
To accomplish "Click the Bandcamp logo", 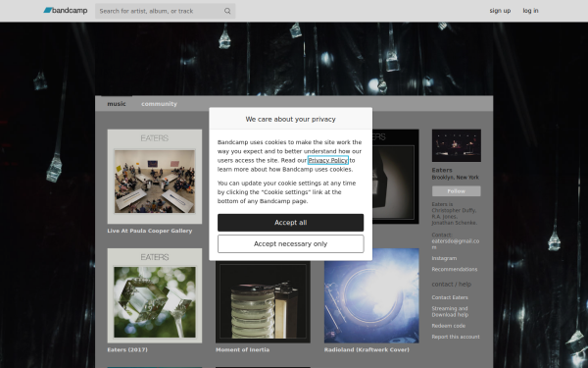I will pos(66,11).
